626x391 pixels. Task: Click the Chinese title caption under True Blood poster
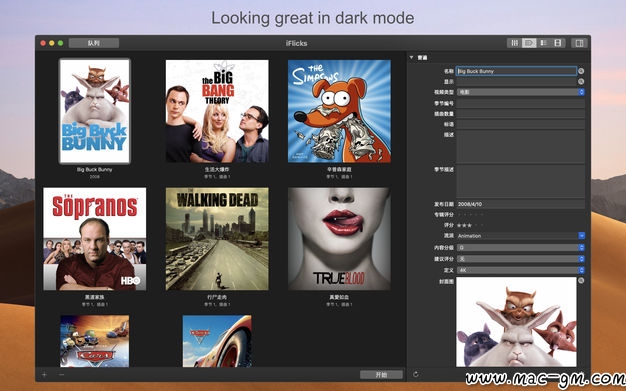[x=339, y=297]
